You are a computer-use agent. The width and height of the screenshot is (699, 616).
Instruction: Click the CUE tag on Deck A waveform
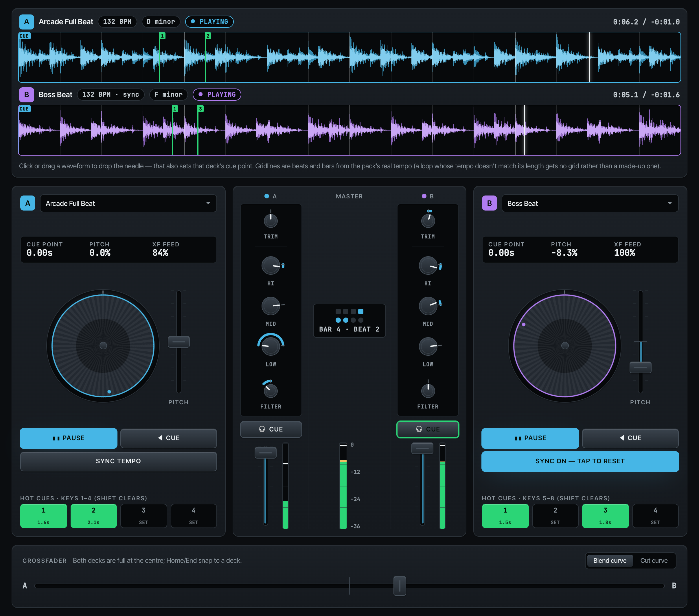pyautogui.click(x=24, y=36)
